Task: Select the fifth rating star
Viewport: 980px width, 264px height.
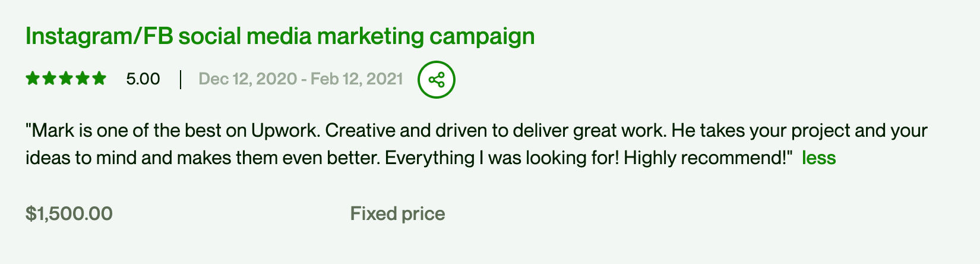Action: (99, 78)
